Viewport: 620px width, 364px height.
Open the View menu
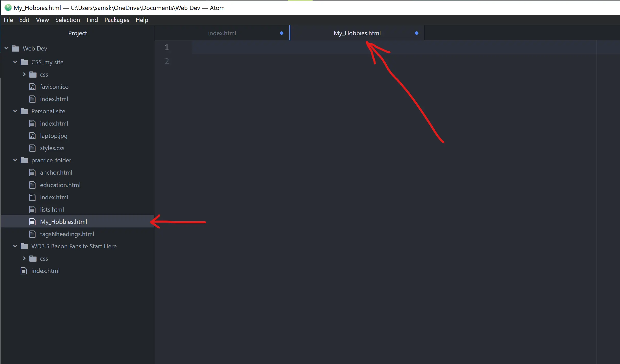pyautogui.click(x=42, y=20)
